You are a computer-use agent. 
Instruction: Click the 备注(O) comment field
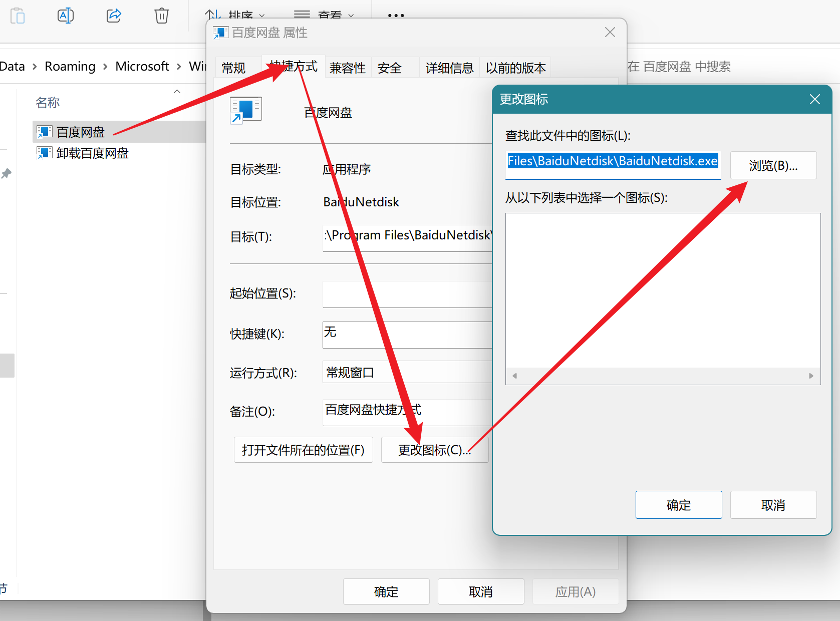(408, 412)
